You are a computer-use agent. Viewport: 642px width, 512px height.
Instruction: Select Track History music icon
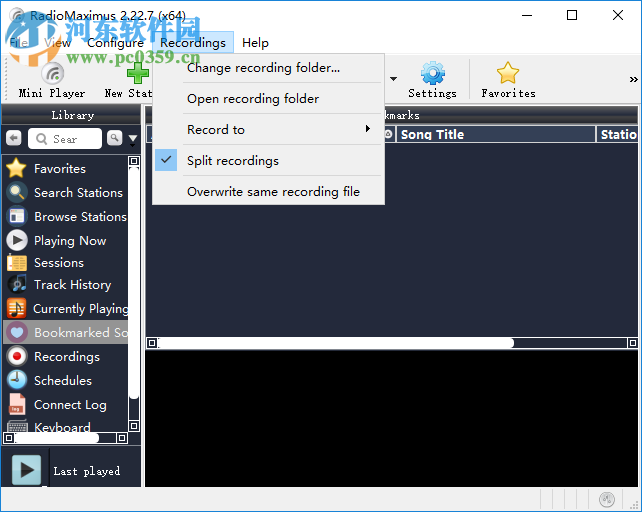(17, 284)
